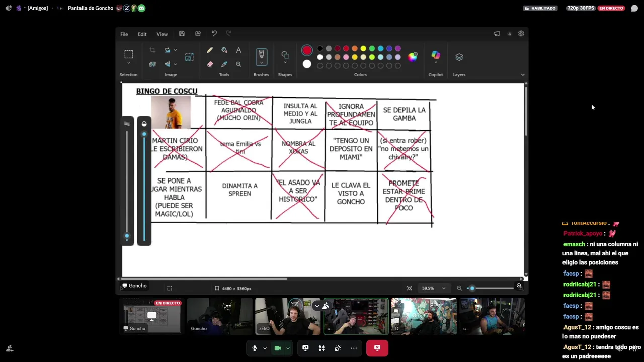The height and width of the screenshot is (362, 644).
Task: Open the File menu in Paint
Action: click(x=124, y=34)
